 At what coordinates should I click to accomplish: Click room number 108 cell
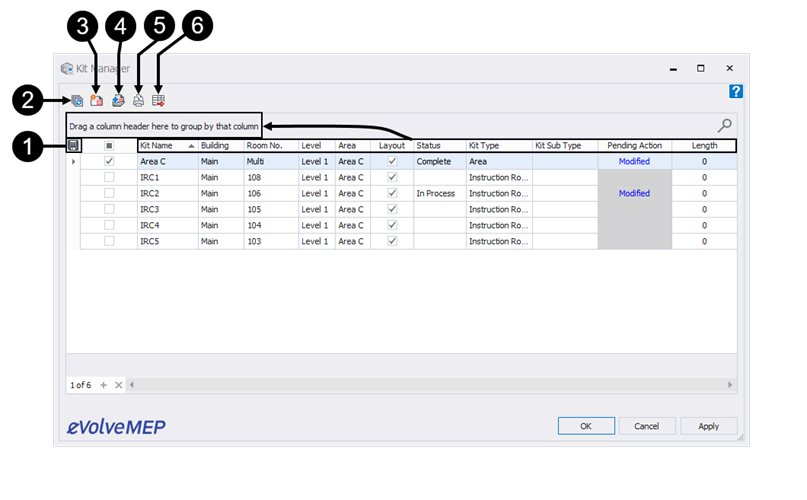[271, 178]
